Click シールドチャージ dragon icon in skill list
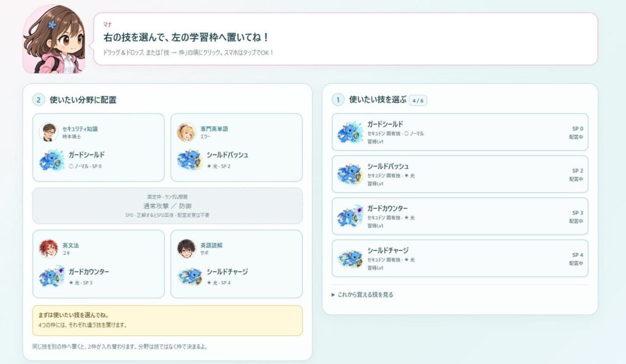Viewport: 626px width, 364px height. click(x=350, y=259)
